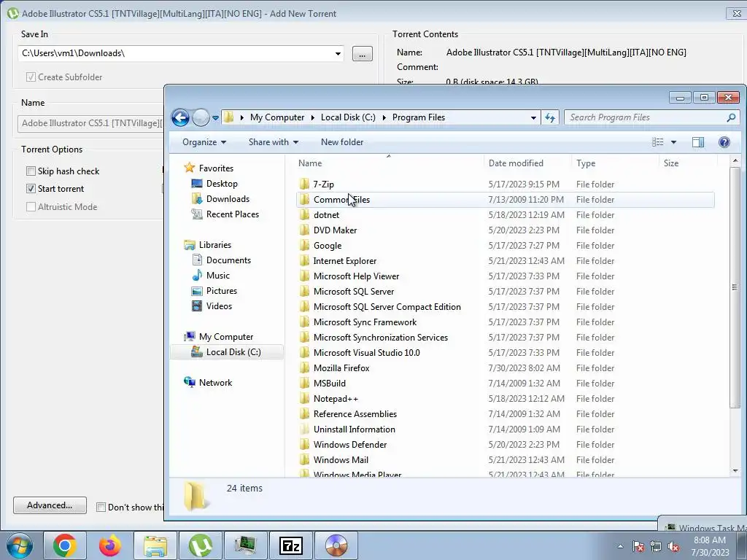Click the Forward arrow in the folder browser

[201, 117]
